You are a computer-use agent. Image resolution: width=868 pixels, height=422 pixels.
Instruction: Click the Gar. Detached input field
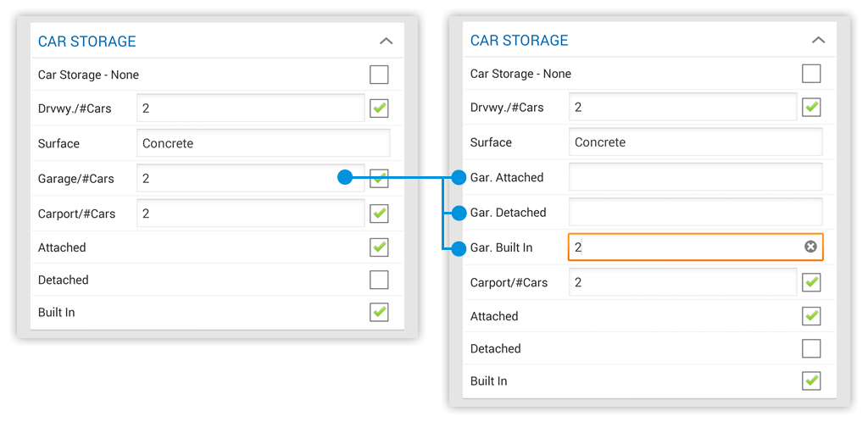point(695,213)
